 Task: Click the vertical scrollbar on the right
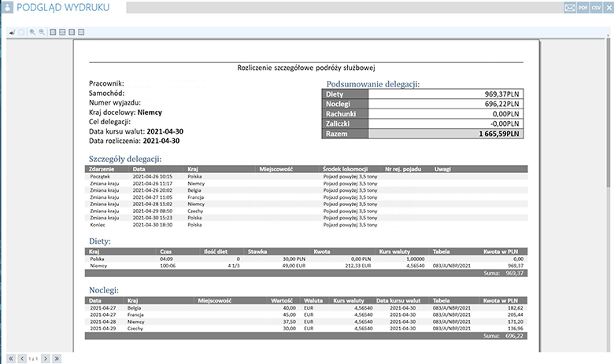tap(608, 157)
